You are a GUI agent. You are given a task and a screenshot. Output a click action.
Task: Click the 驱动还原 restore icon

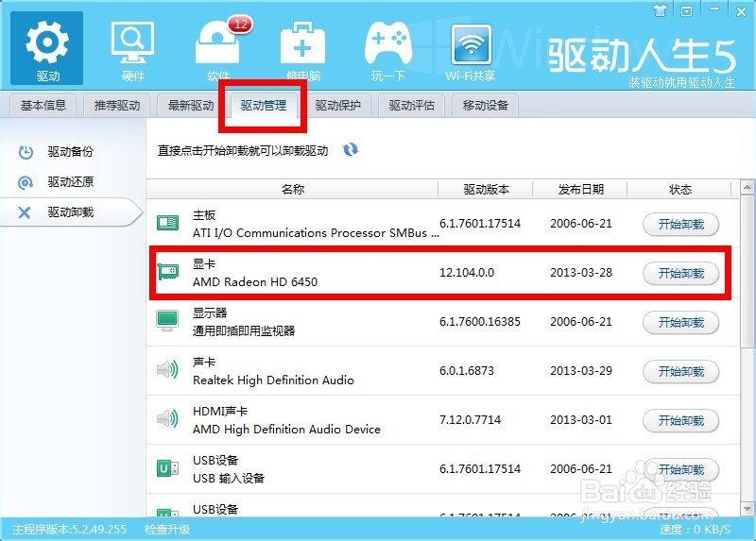[26, 182]
